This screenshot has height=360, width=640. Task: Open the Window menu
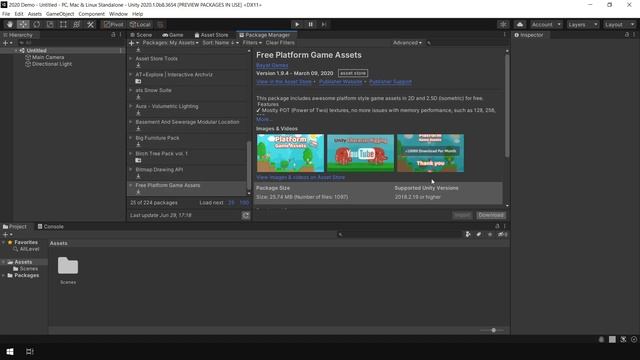tap(118, 14)
